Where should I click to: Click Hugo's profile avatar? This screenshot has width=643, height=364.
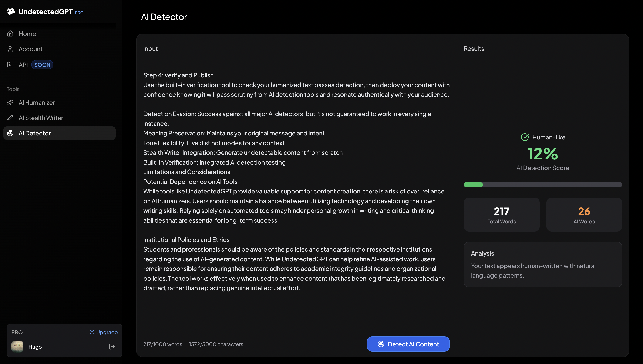click(17, 347)
